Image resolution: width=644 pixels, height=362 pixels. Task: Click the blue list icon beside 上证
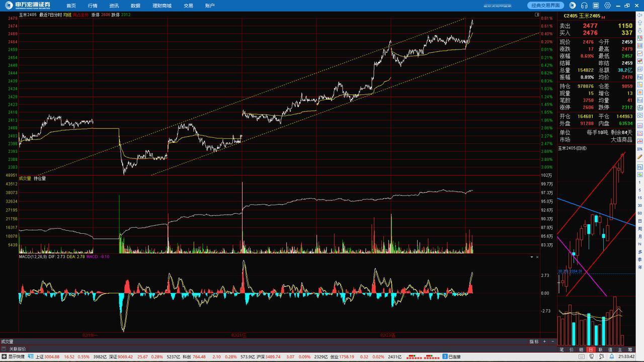point(31,356)
